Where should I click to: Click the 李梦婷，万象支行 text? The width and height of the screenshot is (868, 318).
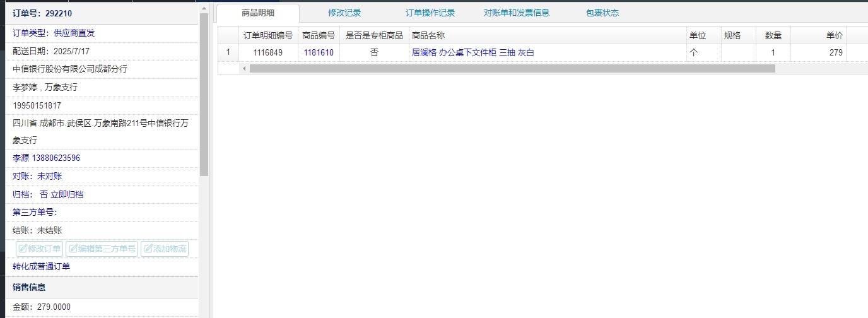click(45, 87)
